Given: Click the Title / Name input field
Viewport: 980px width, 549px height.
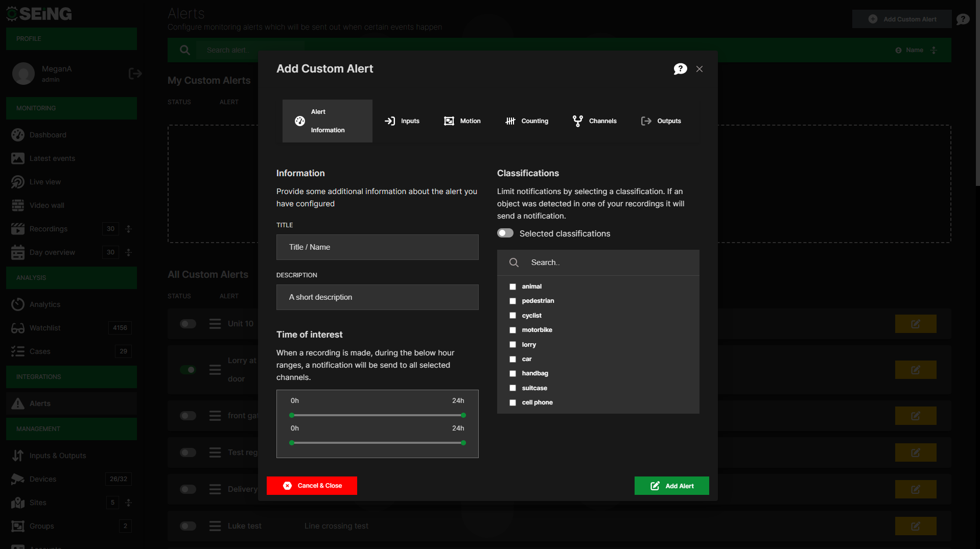Looking at the screenshot, I should (x=377, y=247).
